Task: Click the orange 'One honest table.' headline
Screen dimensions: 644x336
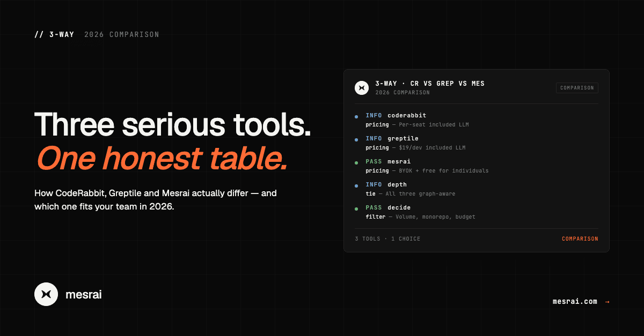Action: pos(161,158)
